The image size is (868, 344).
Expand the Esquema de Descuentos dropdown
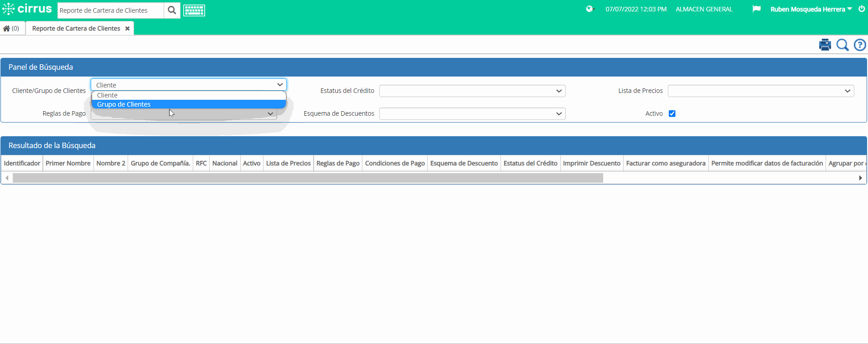[x=472, y=113]
